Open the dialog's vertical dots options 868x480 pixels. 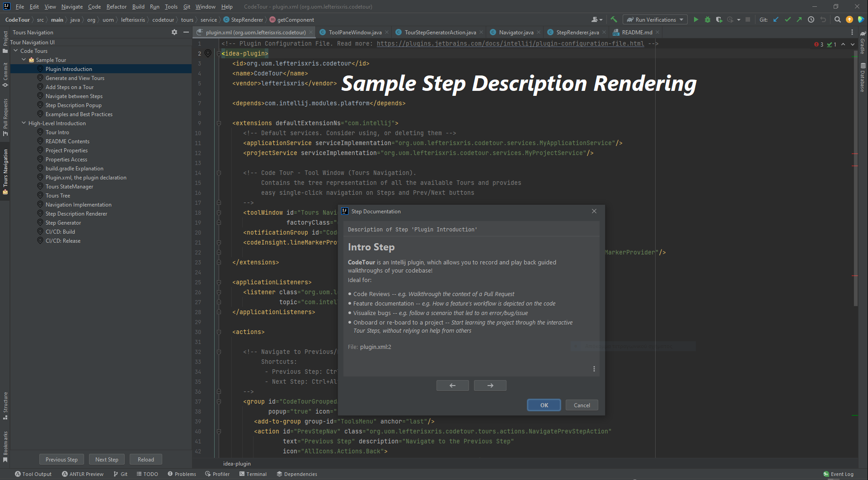tap(594, 369)
